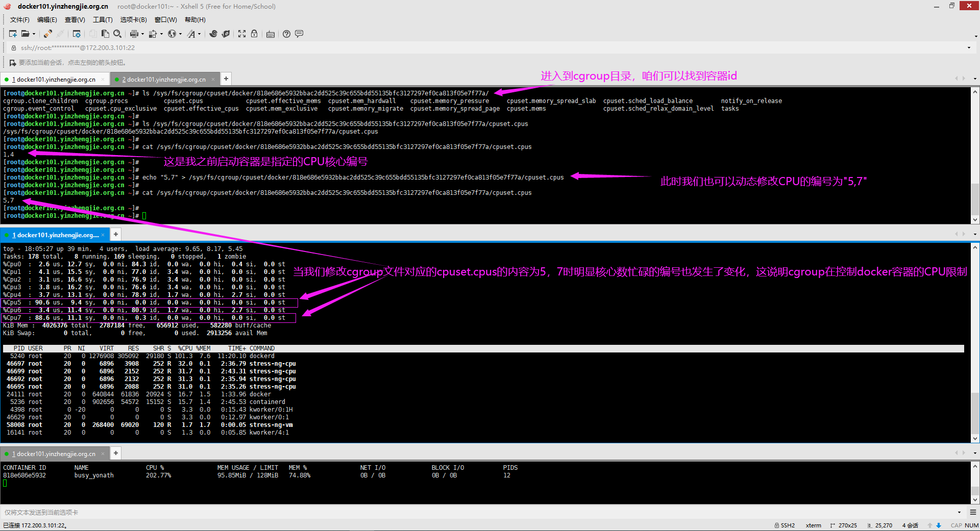
Task: Launch Xftp spiral icon in toolbar
Action: point(213,34)
